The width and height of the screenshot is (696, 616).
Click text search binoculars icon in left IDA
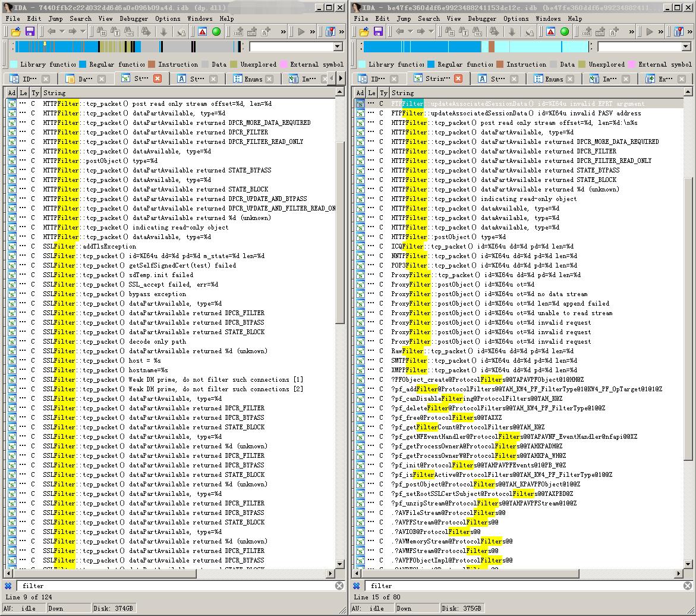(x=115, y=32)
